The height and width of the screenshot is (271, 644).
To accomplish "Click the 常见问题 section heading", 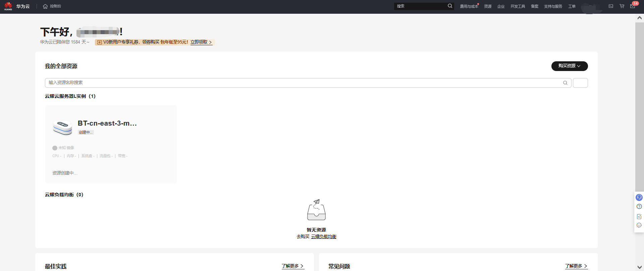I will (x=339, y=266).
